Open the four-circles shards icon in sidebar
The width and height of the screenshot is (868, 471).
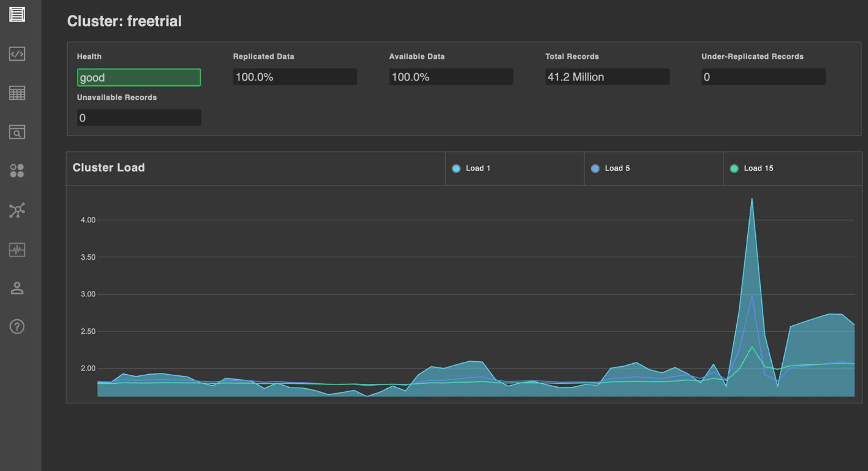17,171
